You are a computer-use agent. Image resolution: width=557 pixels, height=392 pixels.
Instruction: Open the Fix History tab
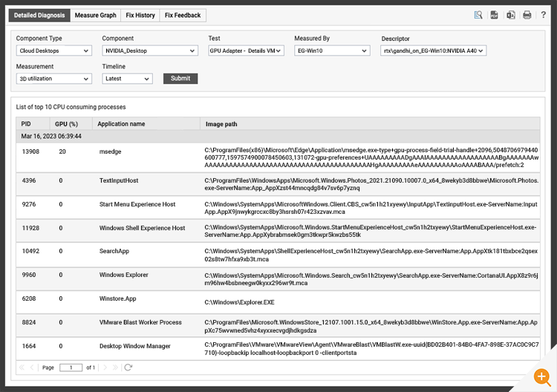(140, 16)
